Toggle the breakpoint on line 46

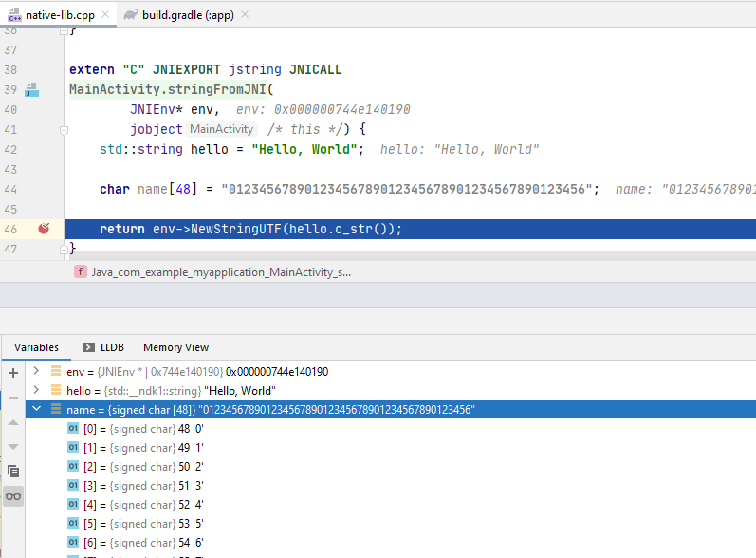tap(44, 229)
